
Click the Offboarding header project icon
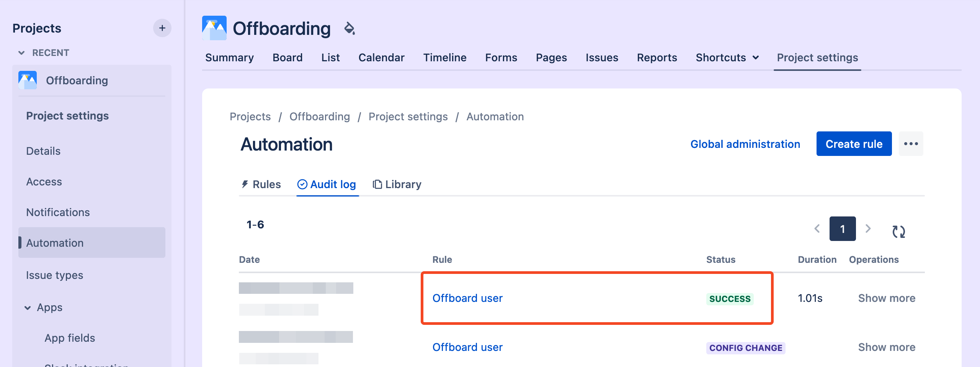214,28
